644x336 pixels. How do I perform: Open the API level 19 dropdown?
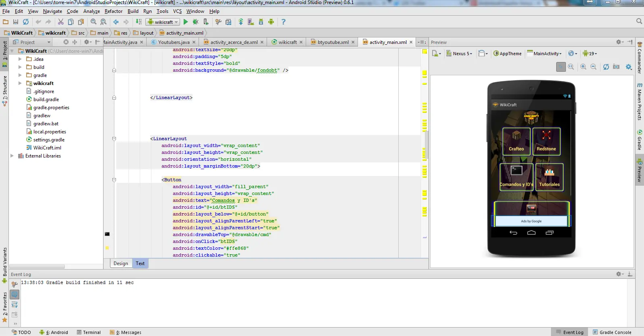(x=590, y=54)
